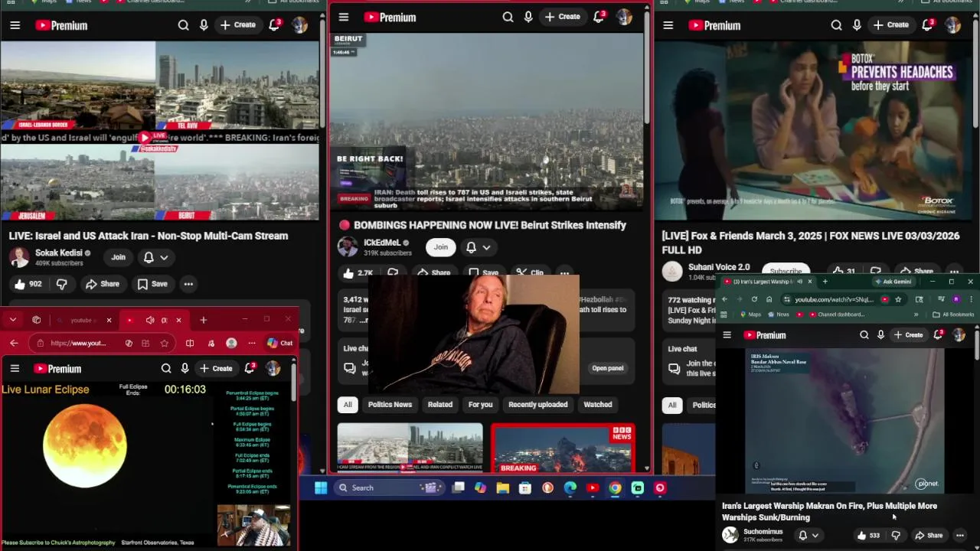This screenshot has height=551, width=980.
Task: Open notifications in Beirut stream window
Action: pyautogui.click(x=599, y=17)
